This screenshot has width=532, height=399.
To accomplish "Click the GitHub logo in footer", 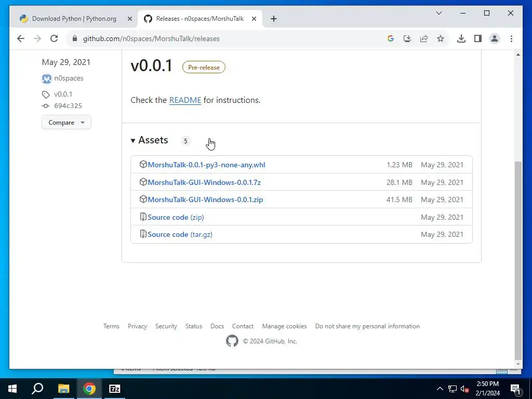I will coord(232,341).
